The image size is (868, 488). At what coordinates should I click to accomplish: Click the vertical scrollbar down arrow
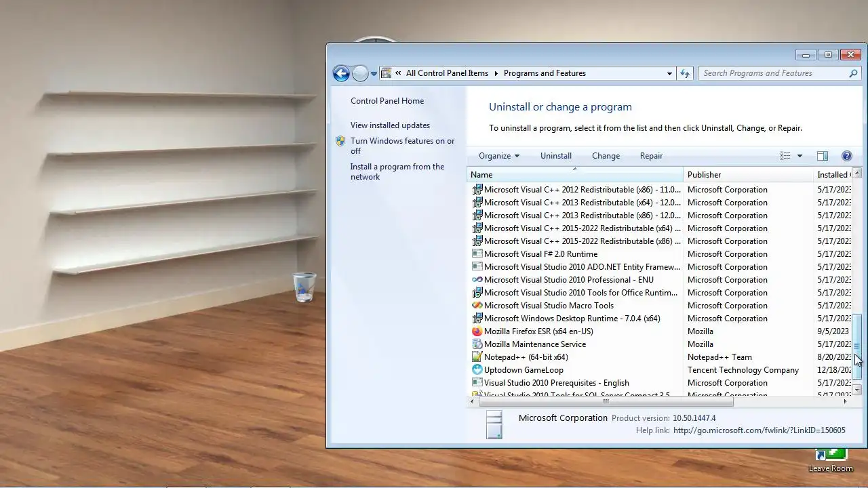tap(856, 390)
